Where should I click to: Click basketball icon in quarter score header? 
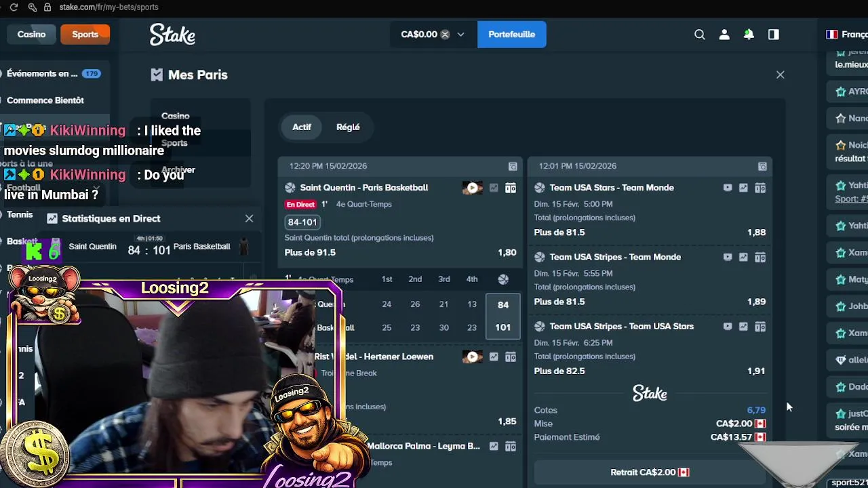point(503,279)
